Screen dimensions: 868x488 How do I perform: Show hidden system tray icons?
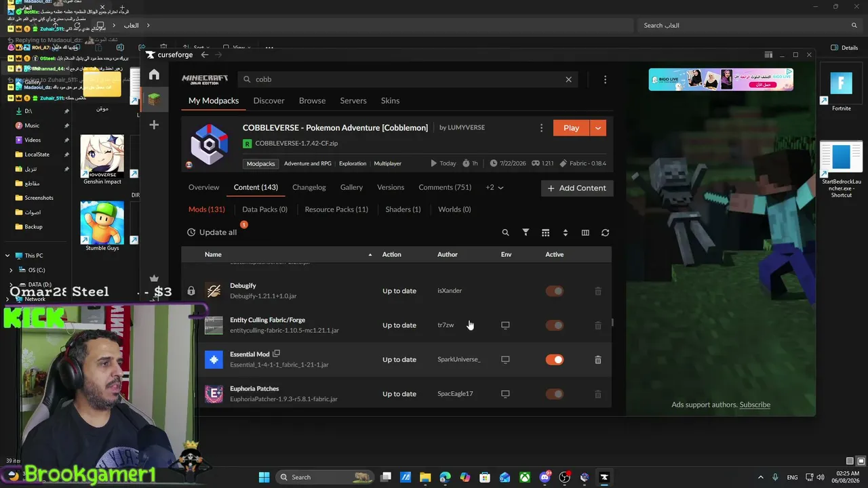(x=760, y=477)
